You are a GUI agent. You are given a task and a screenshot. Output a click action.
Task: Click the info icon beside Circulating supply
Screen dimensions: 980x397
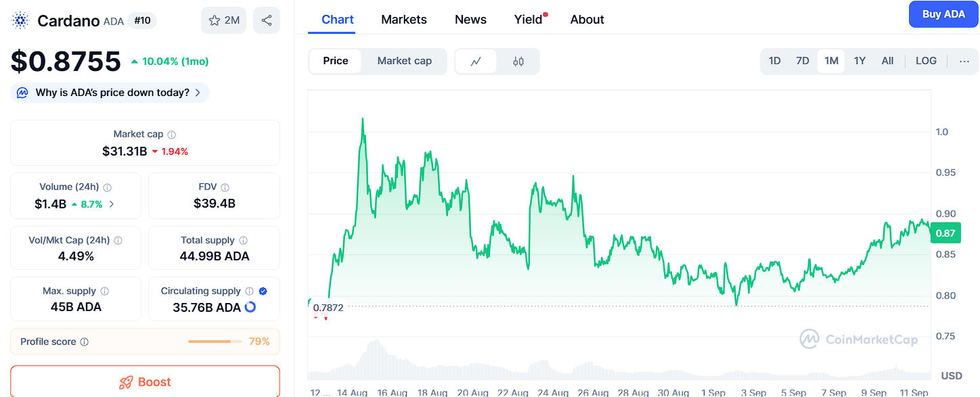(x=249, y=291)
